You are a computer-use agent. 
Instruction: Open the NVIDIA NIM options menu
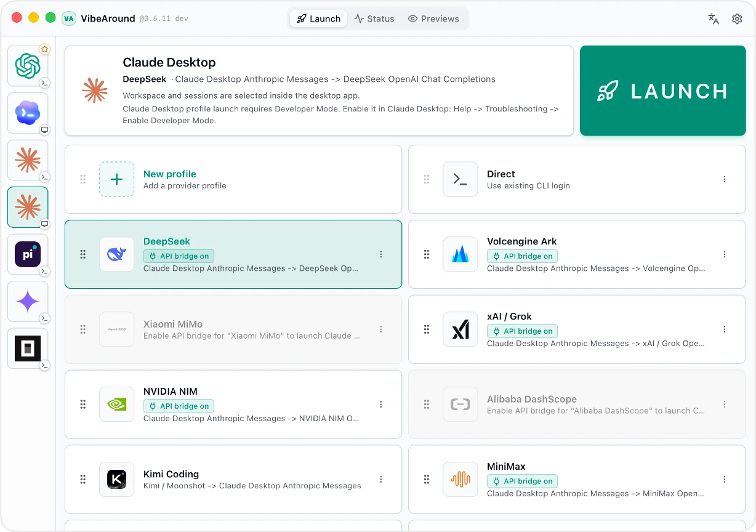pos(381,405)
